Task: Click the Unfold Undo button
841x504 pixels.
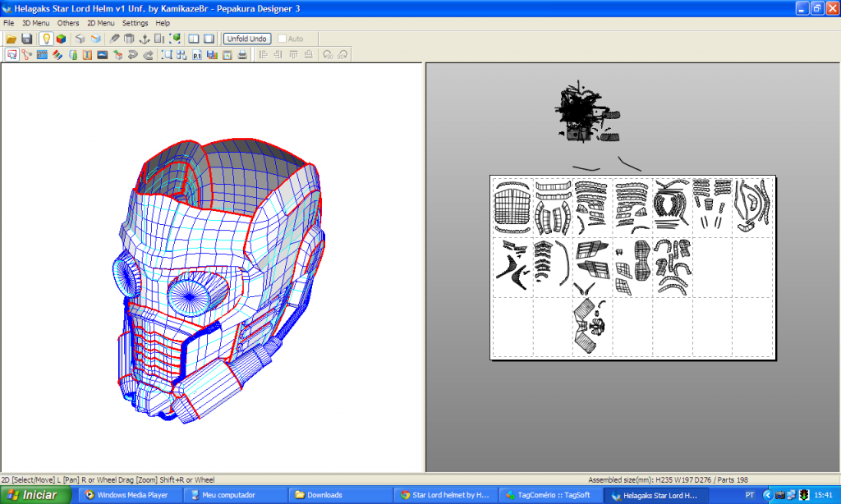Action: (246, 39)
